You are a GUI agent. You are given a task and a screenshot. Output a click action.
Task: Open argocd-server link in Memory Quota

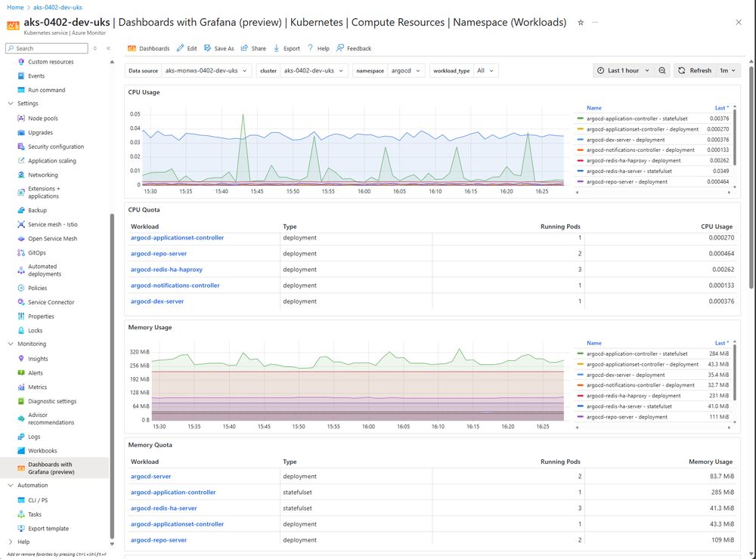click(x=150, y=476)
